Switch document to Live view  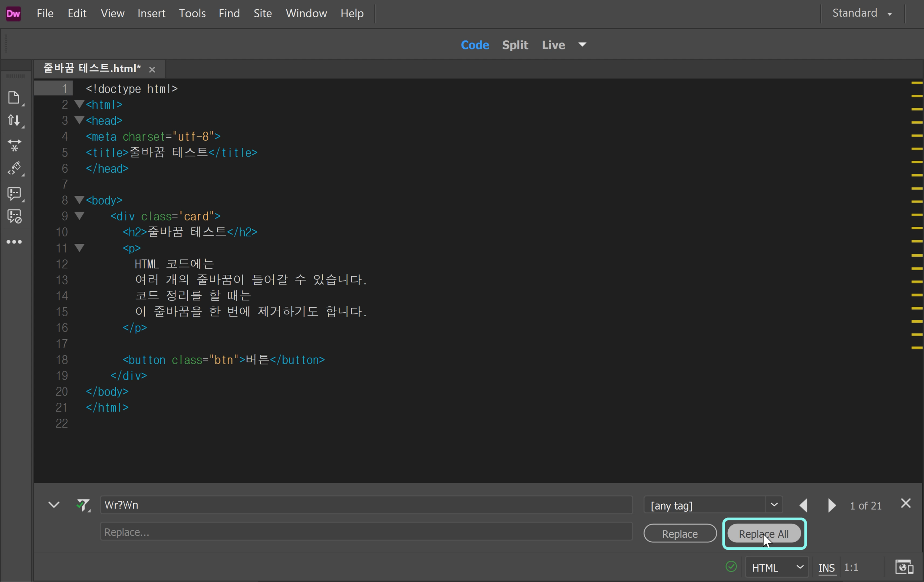pos(553,45)
